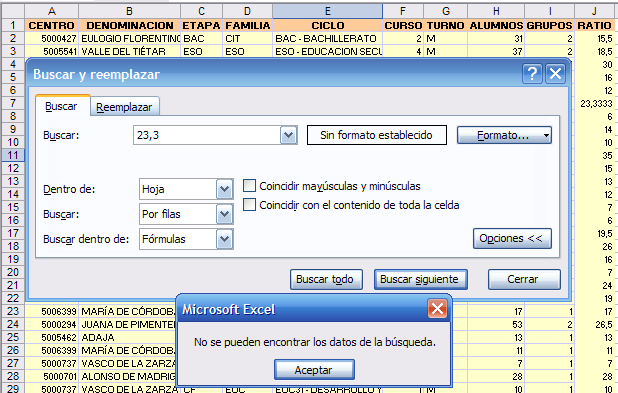Click the Sin formato establecido preview box
Screen dimensions: 618x393
(376, 135)
